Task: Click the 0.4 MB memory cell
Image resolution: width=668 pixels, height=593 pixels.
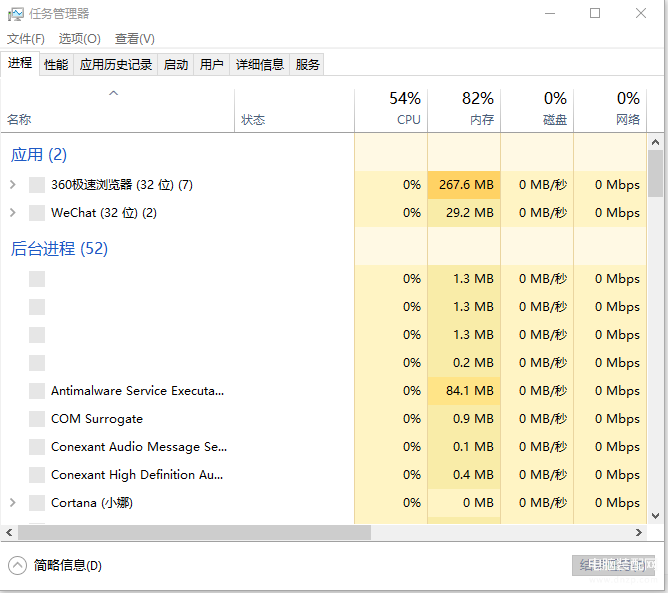Action: pyautogui.click(x=464, y=475)
